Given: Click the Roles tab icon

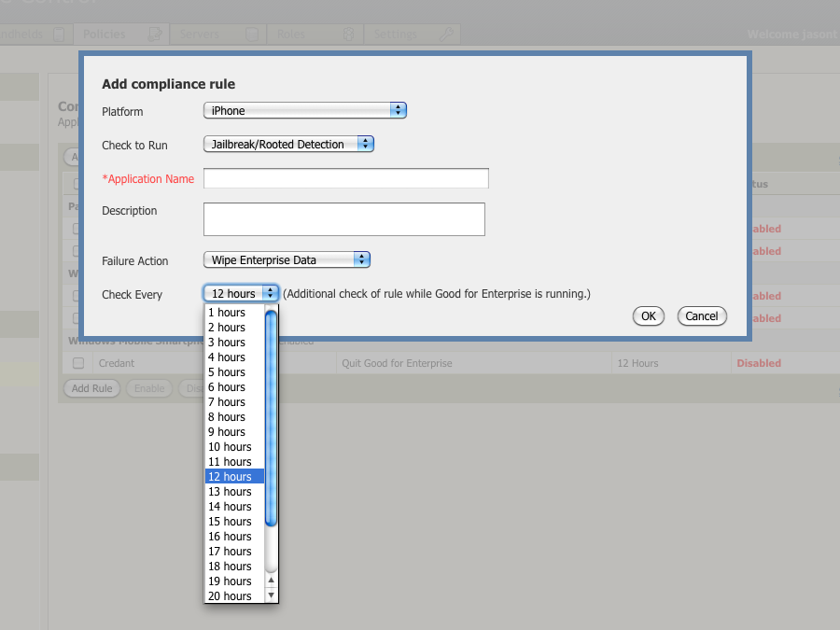Looking at the screenshot, I should coord(348,35).
